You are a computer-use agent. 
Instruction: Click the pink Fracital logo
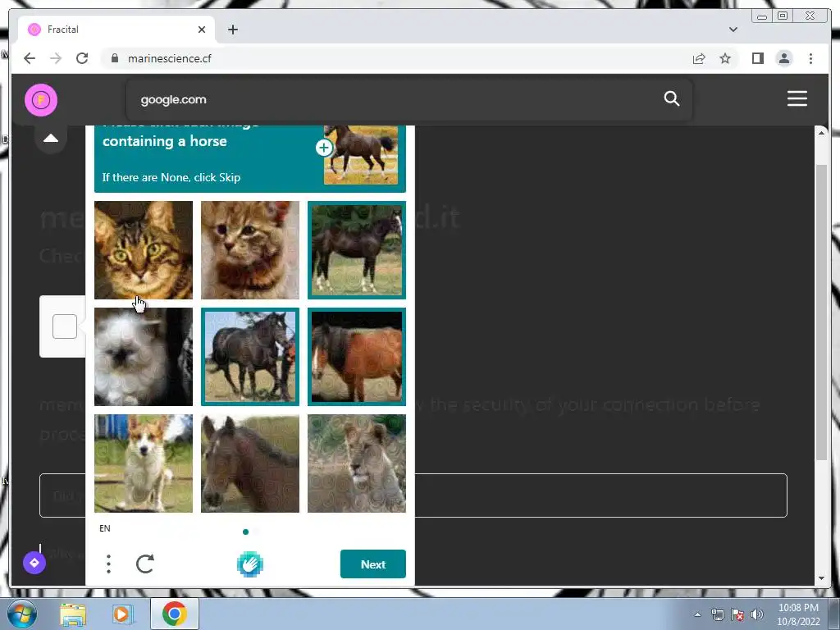pos(41,99)
